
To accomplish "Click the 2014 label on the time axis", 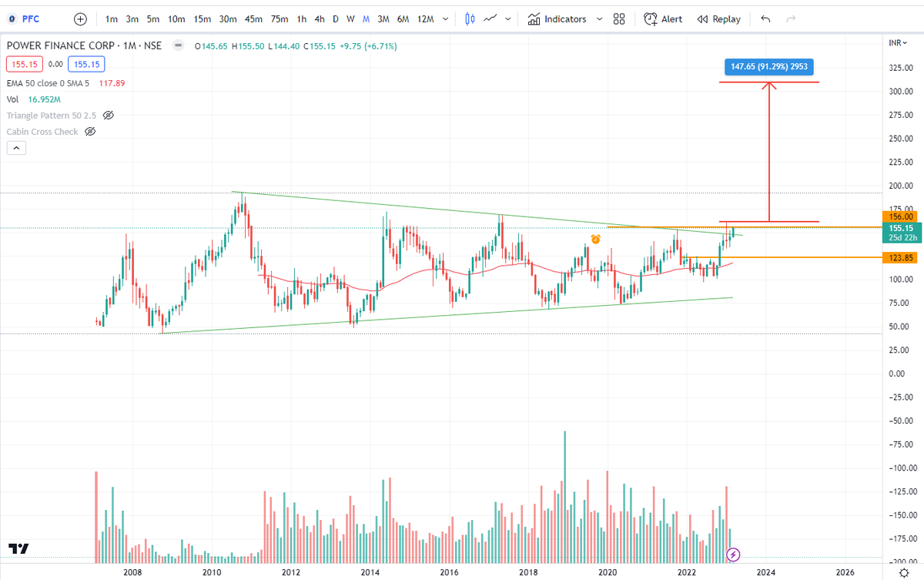I will (370, 572).
